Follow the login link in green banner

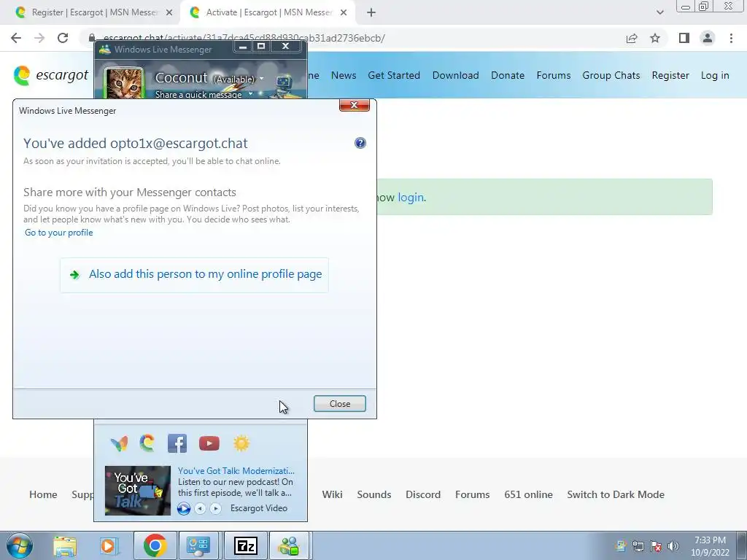[x=411, y=197]
